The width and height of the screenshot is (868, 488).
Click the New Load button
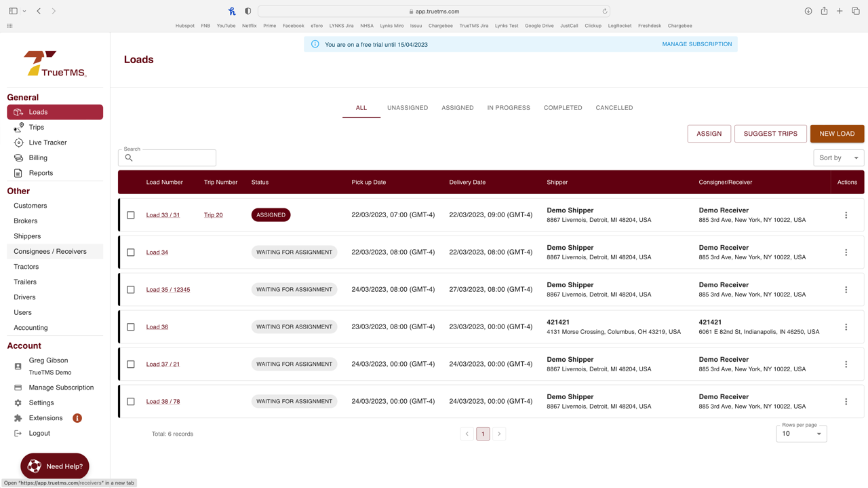pos(837,134)
